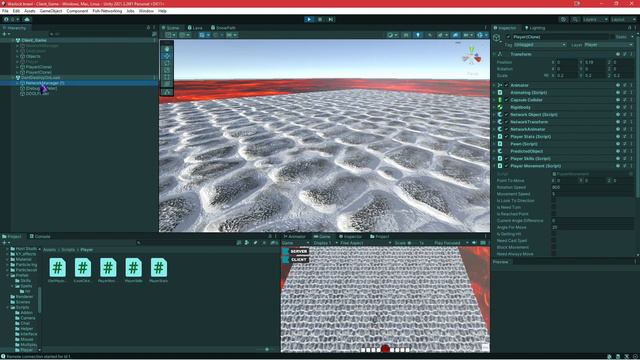Image resolution: width=640 pixels, height=360 pixels.
Task: Toggle Player Stats script checkbox
Action: (x=507, y=137)
